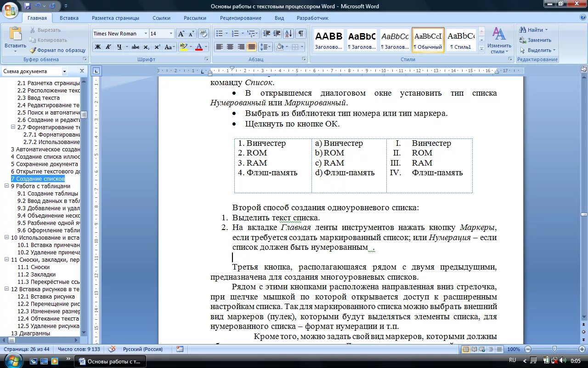Click the bulleted list icon
This screenshot has width=588, height=368.
pyautogui.click(x=219, y=34)
